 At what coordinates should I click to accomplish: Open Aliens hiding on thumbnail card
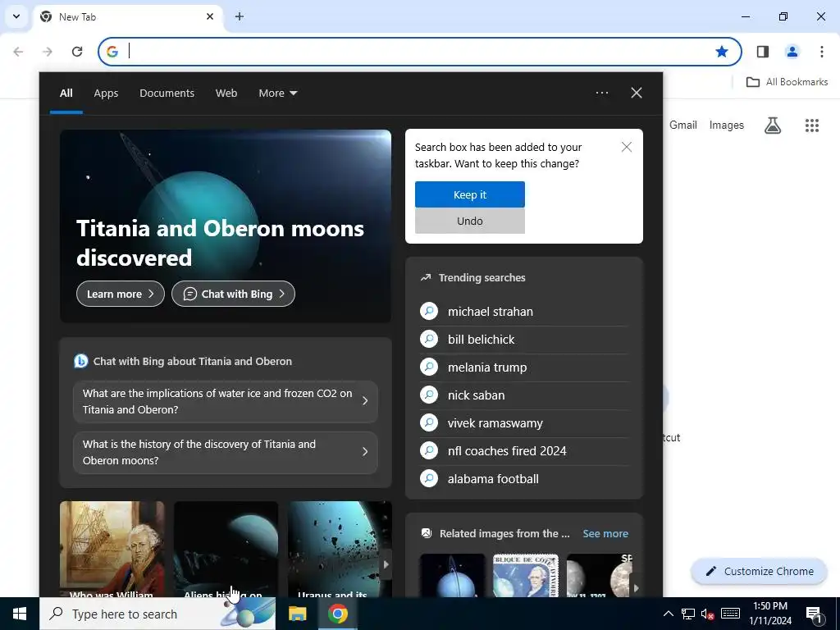coord(226,549)
